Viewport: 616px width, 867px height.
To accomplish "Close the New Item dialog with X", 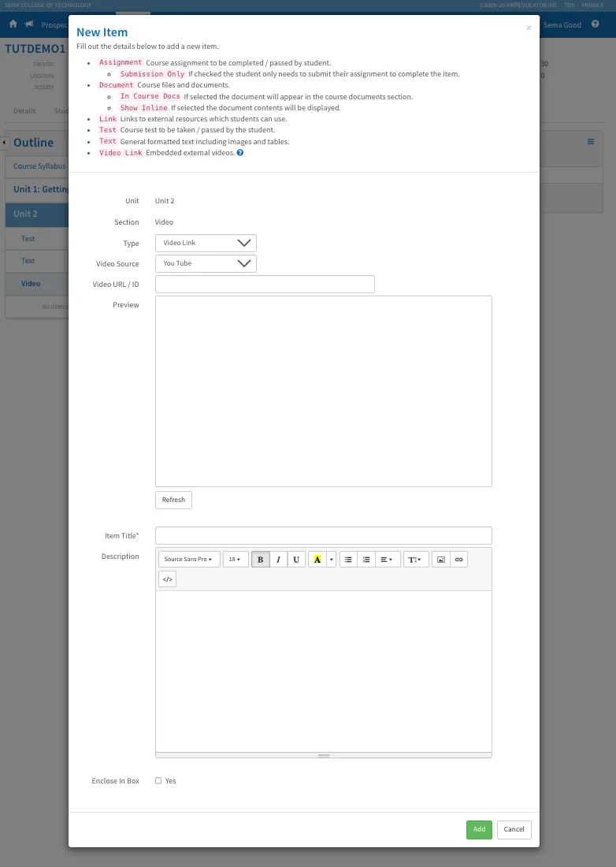I will point(529,28).
